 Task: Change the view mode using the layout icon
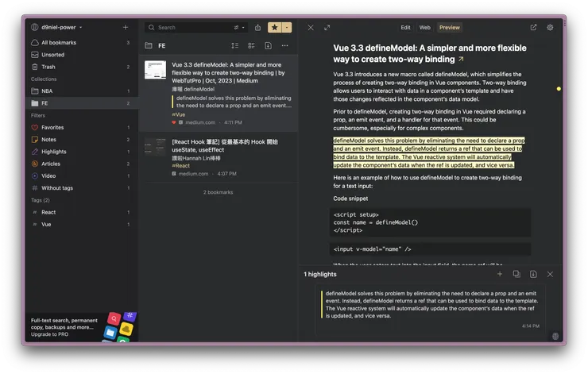coord(251,46)
